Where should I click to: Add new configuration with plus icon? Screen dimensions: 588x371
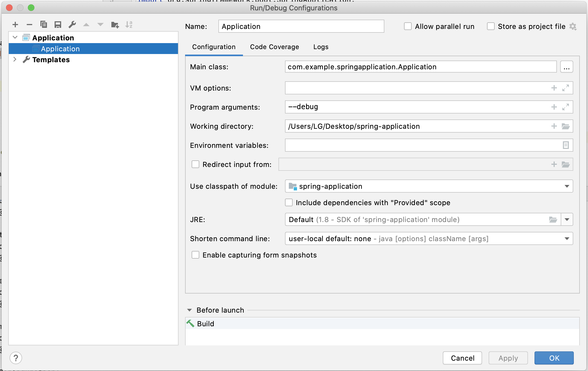(x=15, y=25)
